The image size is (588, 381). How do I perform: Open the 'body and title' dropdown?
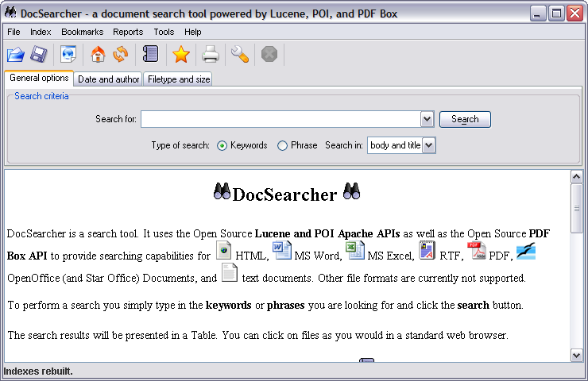(x=429, y=145)
